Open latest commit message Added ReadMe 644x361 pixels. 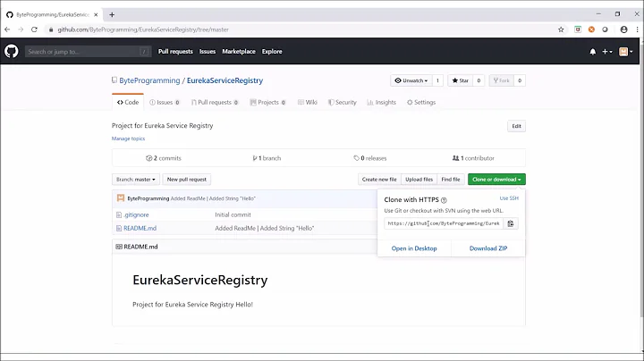tap(213, 198)
